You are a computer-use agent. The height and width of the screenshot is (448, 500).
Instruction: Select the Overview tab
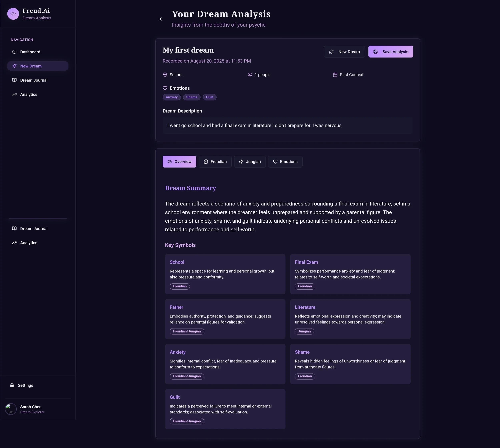coord(179,161)
